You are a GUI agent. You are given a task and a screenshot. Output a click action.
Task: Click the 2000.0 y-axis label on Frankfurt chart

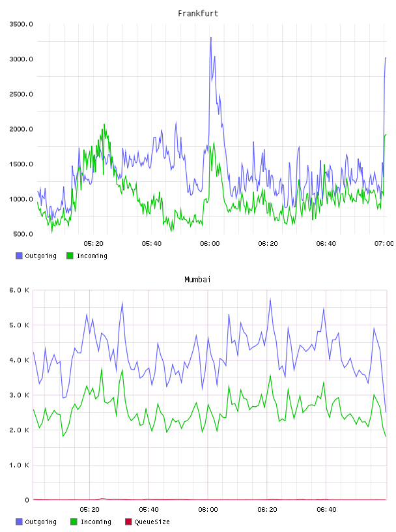click(x=21, y=129)
